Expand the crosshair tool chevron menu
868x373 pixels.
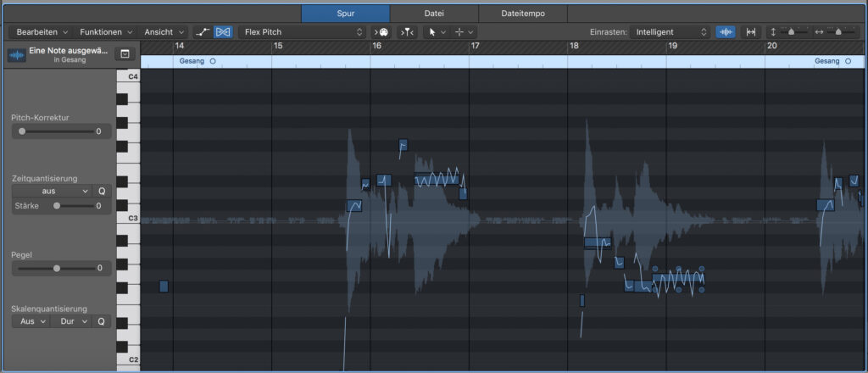point(470,32)
